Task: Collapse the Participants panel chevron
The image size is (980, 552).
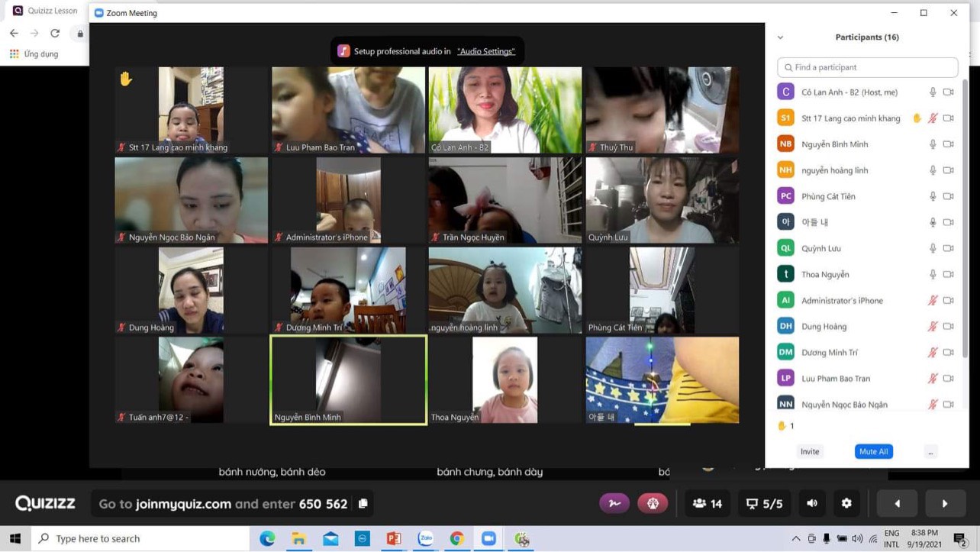Action: [x=780, y=37]
